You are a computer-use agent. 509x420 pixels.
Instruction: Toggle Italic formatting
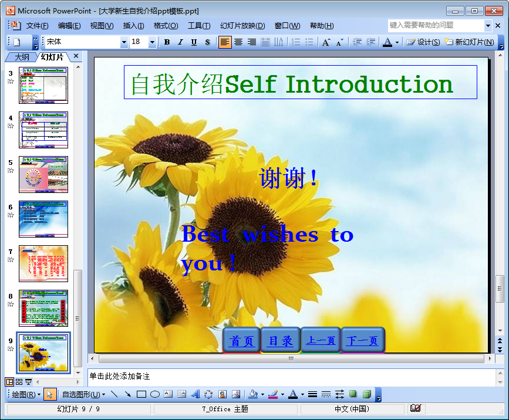180,42
